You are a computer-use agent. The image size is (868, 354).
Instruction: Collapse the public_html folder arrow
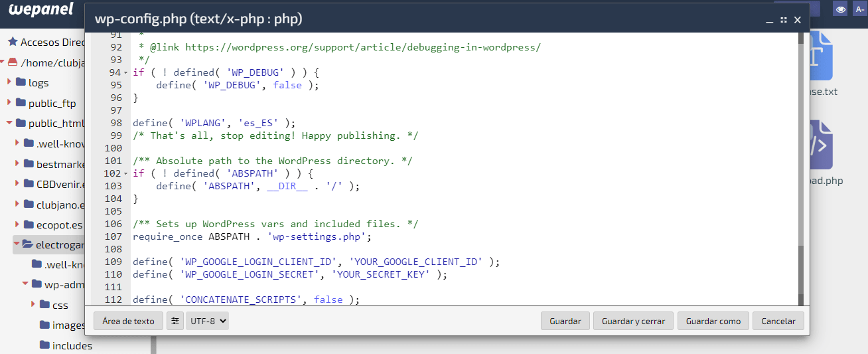(10, 123)
